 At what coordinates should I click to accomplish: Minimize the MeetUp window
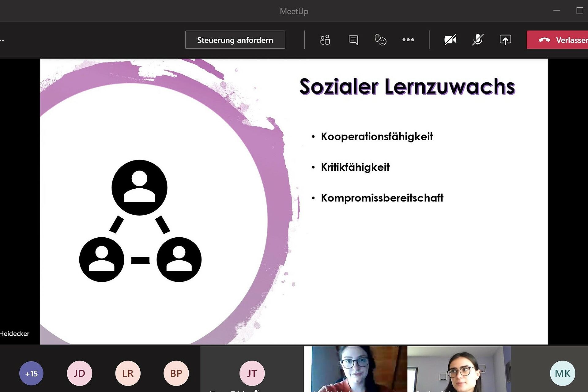(557, 11)
